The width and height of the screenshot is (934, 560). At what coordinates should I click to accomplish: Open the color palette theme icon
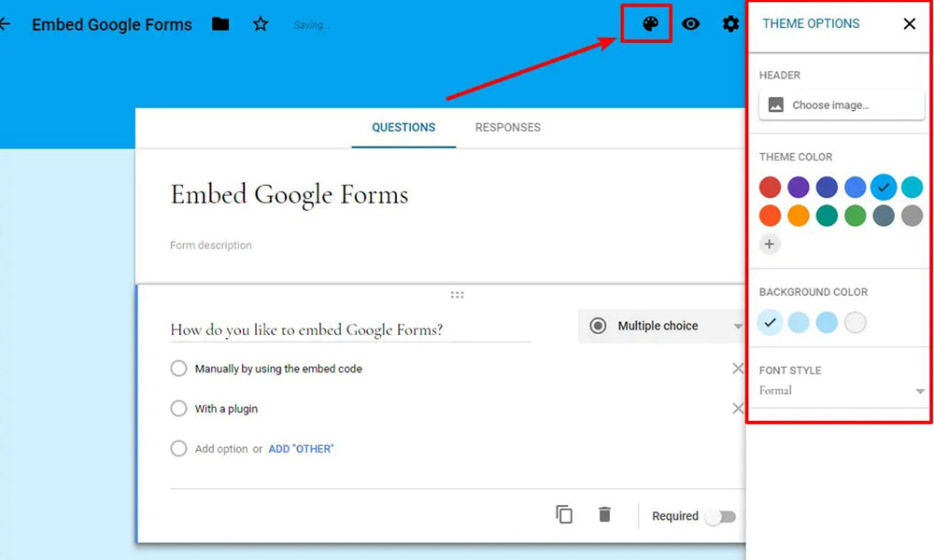(x=650, y=24)
